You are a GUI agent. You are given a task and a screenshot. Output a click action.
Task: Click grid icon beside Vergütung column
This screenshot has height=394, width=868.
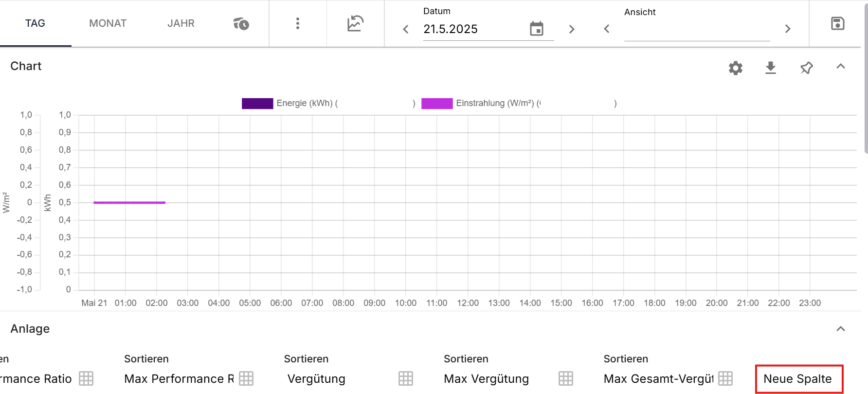[x=405, y=378]
